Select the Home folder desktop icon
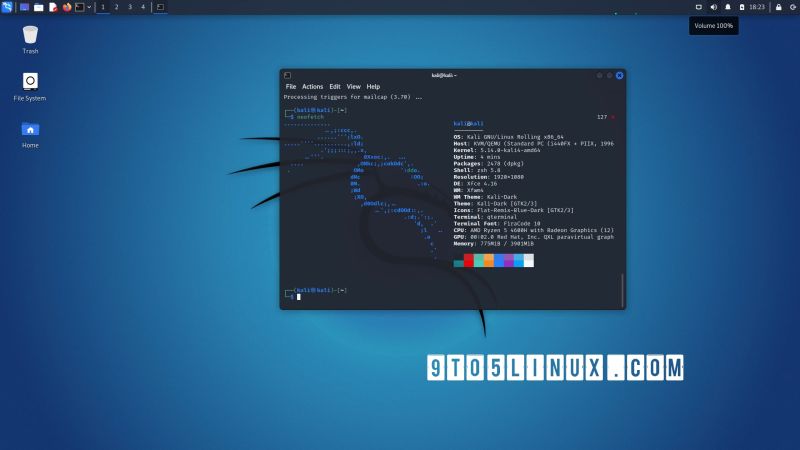Viewport: 800px width, 450px height. 30,135
